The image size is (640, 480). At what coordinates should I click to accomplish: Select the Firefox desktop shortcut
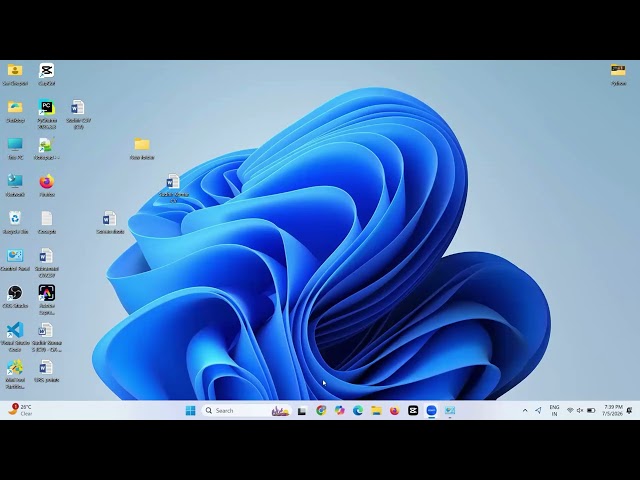point(47,186)
